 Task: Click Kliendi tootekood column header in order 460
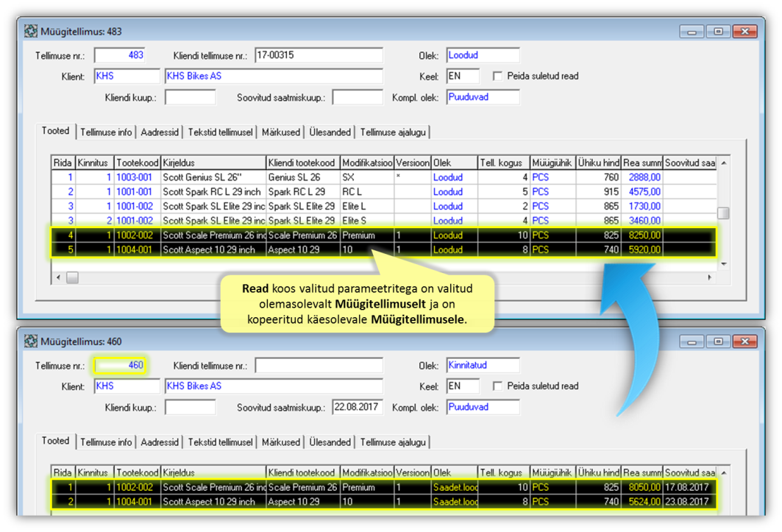tap(303, 472)
